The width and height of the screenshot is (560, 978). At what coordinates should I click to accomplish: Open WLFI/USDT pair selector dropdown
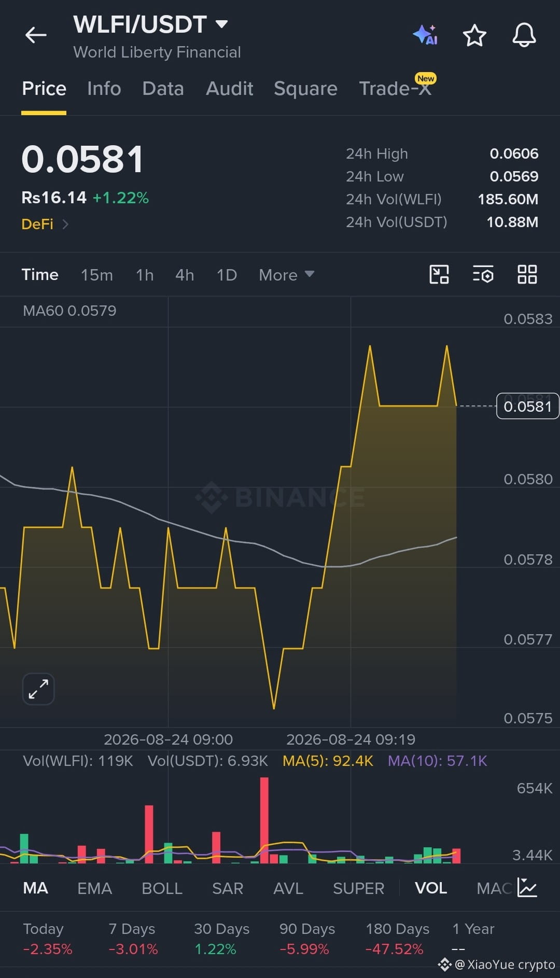click(150, 24)
